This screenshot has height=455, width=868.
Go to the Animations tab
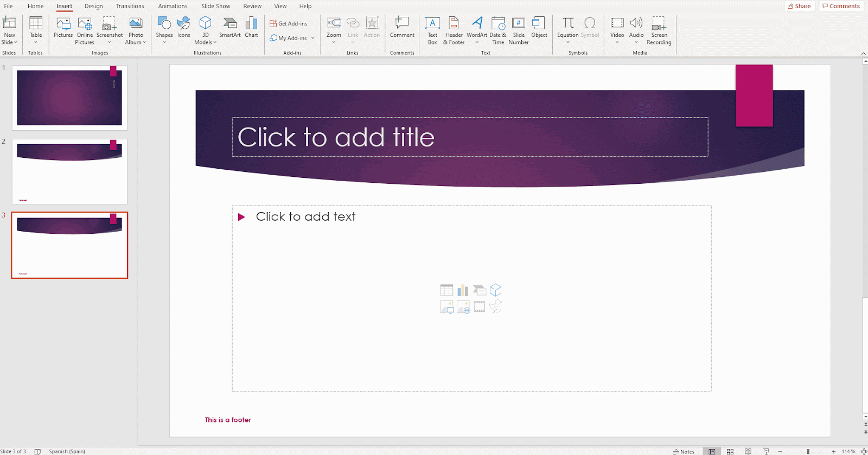click(173, 6)
